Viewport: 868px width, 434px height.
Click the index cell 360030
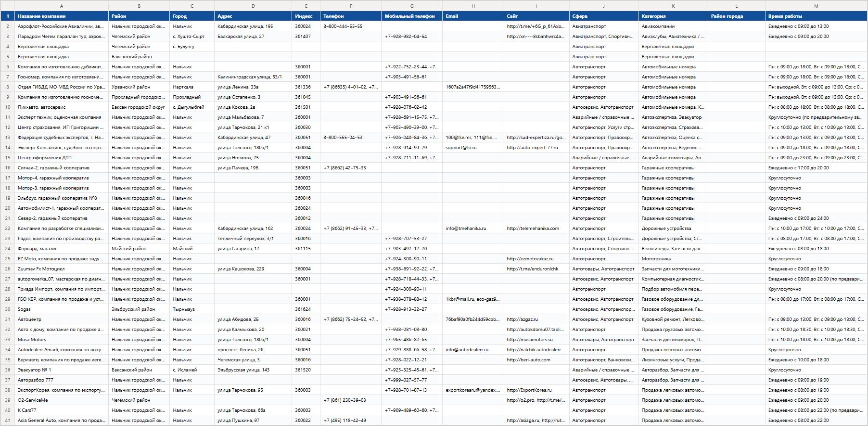(x=306, y=128)
